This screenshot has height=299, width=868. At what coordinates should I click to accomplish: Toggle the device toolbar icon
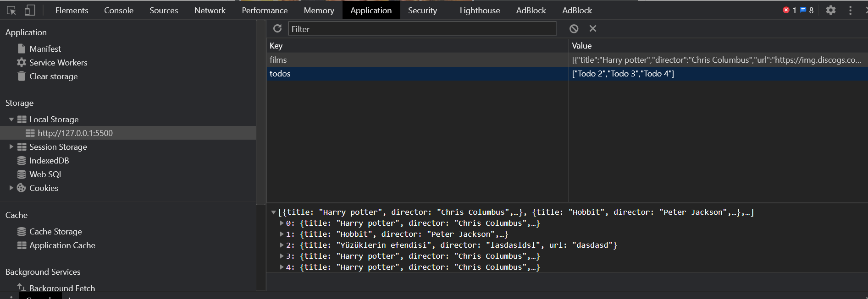tap(30, 10)
